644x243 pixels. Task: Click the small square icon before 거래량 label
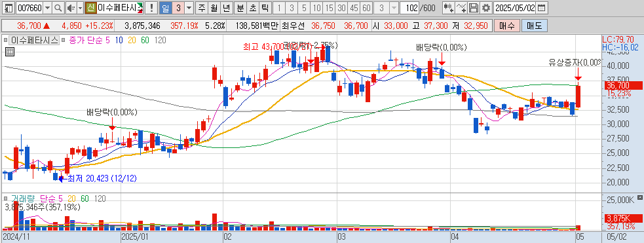tap(5, 198)
